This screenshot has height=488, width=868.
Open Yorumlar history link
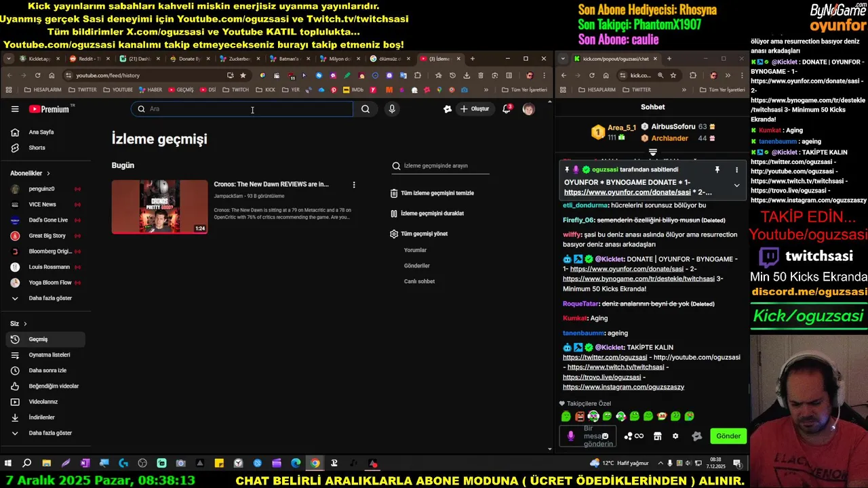point(415,250)
